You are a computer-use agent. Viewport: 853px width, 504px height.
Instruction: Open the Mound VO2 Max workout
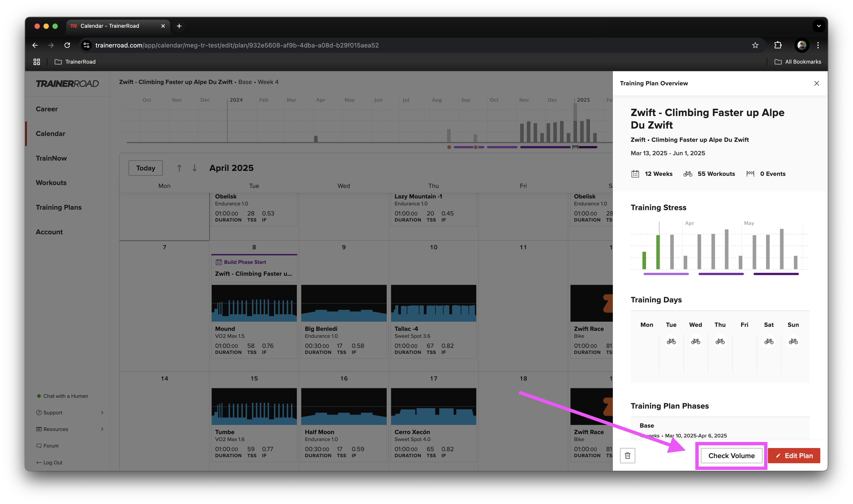(x=254, y=321)
